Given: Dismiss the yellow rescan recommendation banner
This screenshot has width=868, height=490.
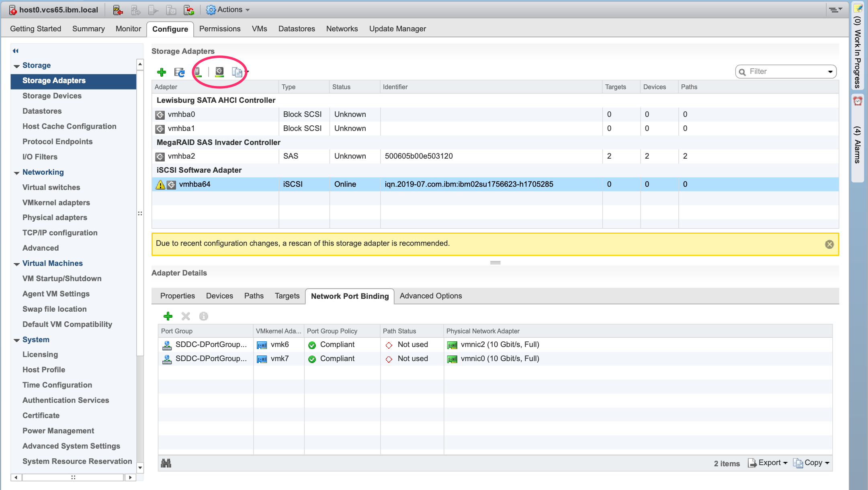Looking at the screenshot, I should pos(829,244).
